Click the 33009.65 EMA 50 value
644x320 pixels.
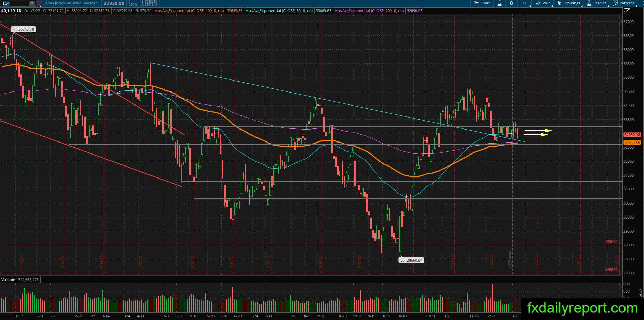[x=323, y=11]
